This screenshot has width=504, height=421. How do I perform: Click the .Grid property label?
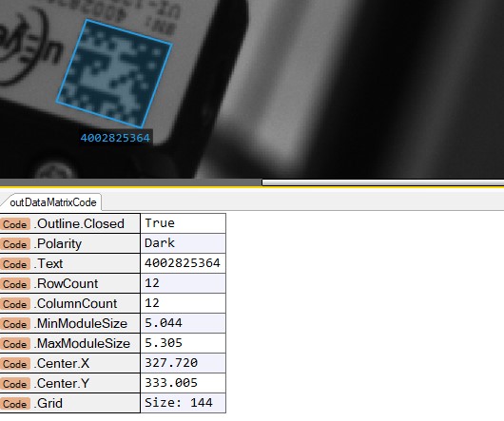(49, 403)
